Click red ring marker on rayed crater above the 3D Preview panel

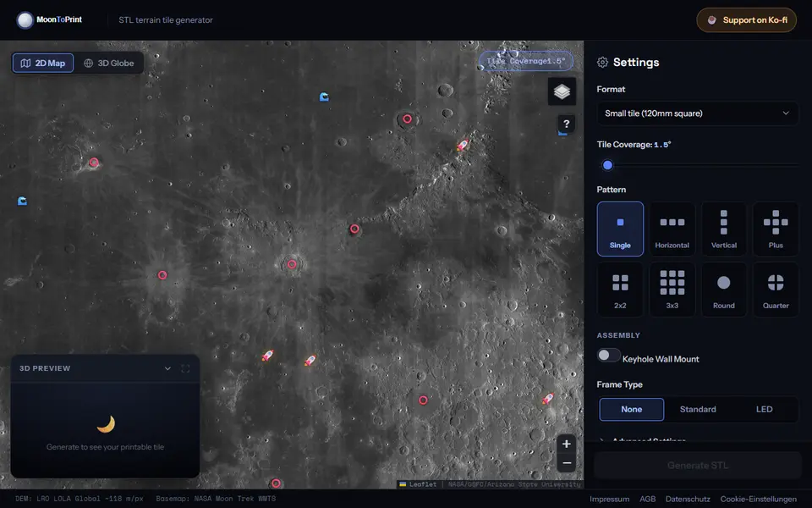(162, 275)
